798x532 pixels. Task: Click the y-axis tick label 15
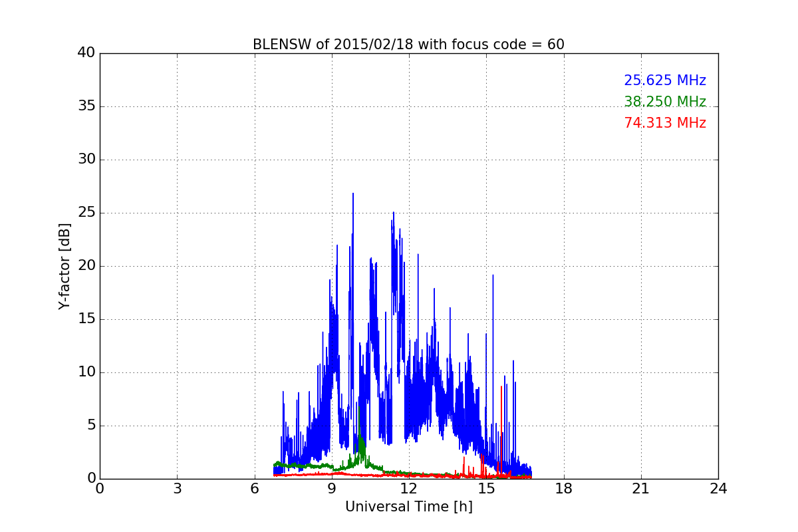(86, 319)
